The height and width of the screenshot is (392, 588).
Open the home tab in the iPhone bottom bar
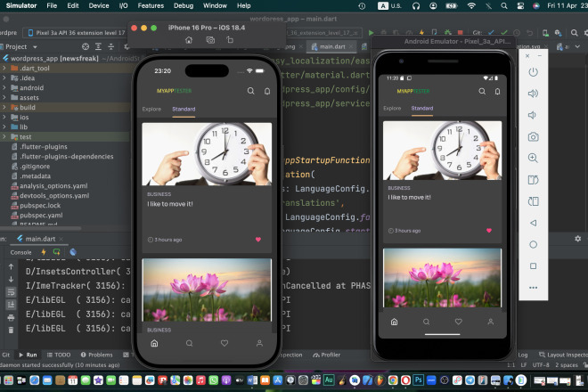[x=154, y=343]
